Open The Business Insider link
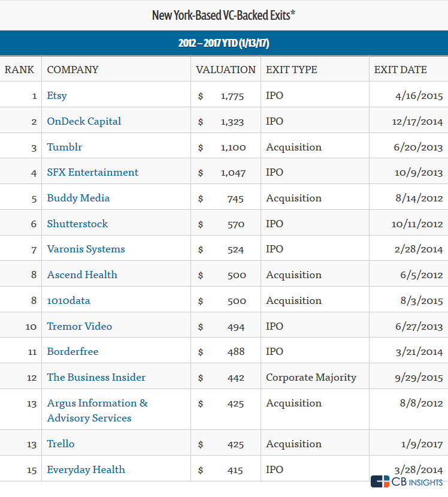The width and height of the screenshot is (448, 497). [96, 377]
